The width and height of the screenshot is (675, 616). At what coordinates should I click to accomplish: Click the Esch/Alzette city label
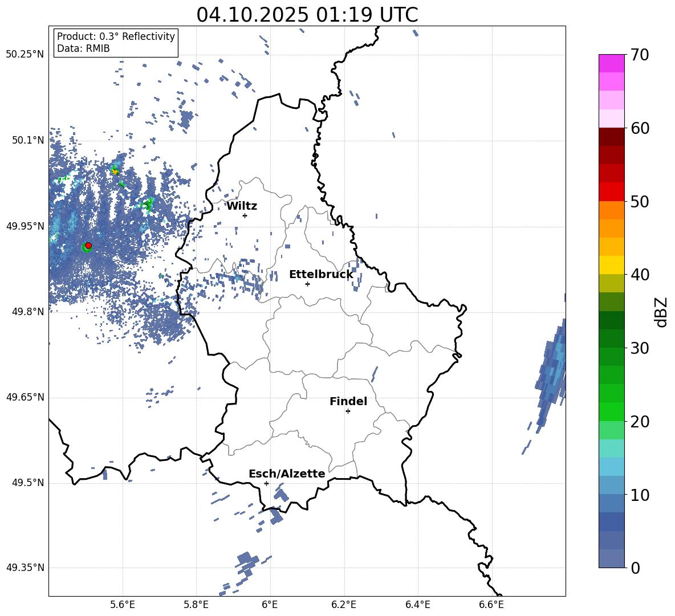click(287, 474)
